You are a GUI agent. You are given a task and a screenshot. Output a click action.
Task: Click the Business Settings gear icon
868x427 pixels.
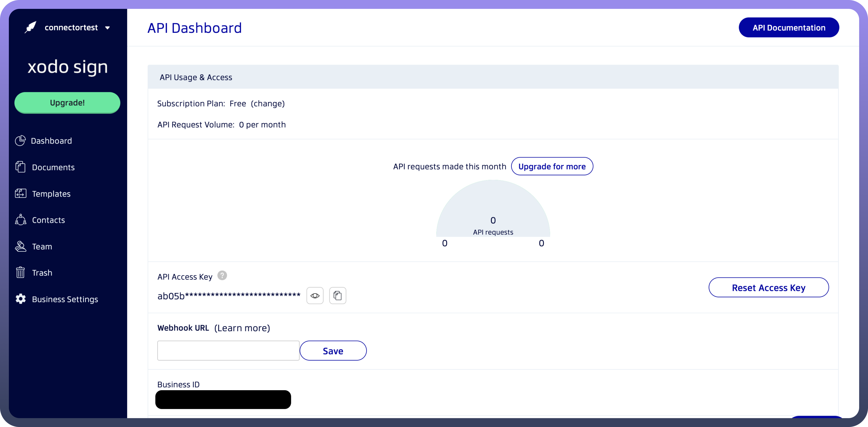pos(21,299)
